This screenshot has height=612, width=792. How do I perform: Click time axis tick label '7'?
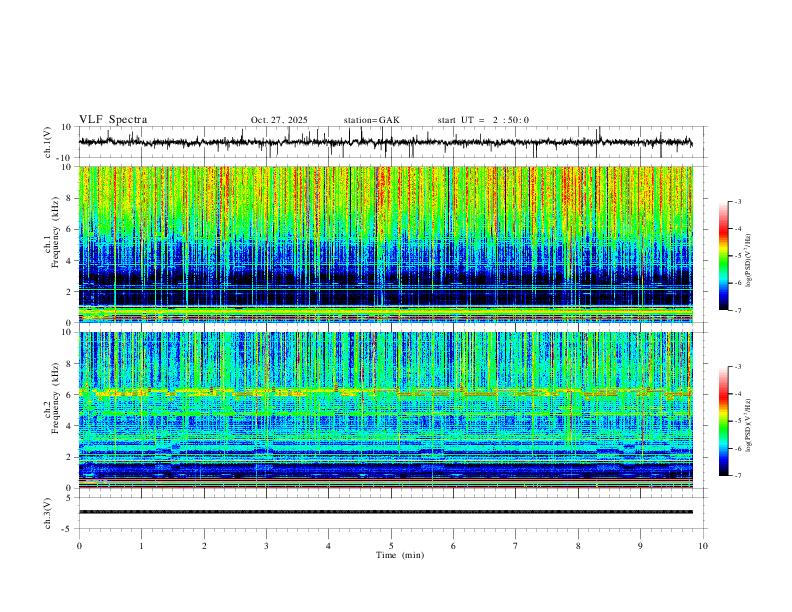[516, 546]
